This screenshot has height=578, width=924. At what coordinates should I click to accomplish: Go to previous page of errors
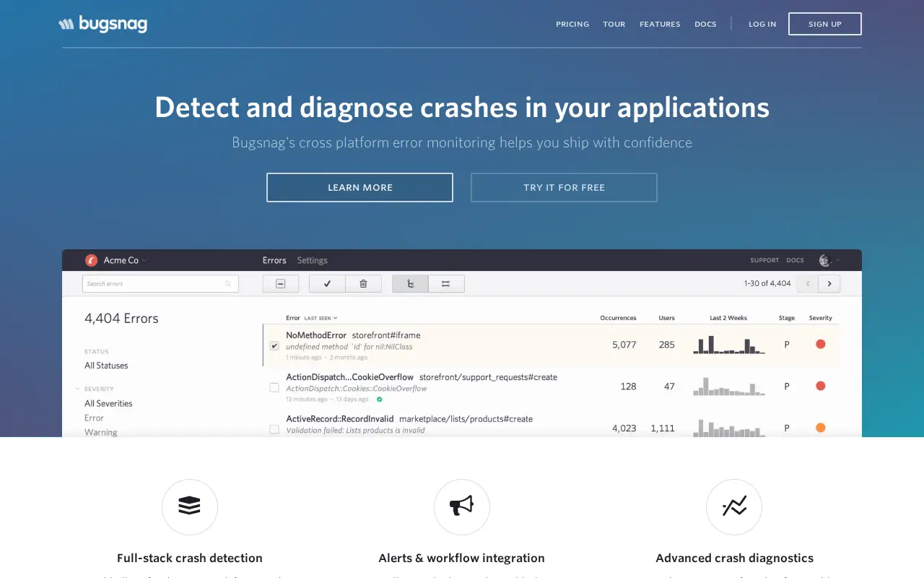808,284
